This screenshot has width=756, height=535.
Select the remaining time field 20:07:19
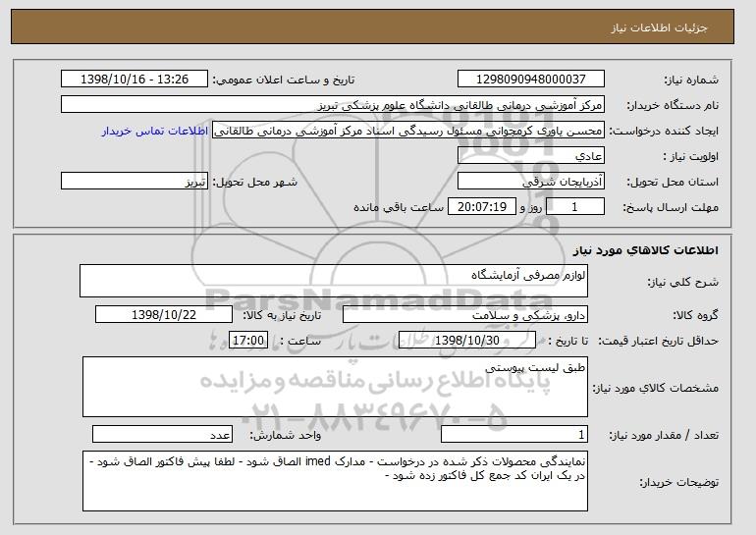(482, 207)
